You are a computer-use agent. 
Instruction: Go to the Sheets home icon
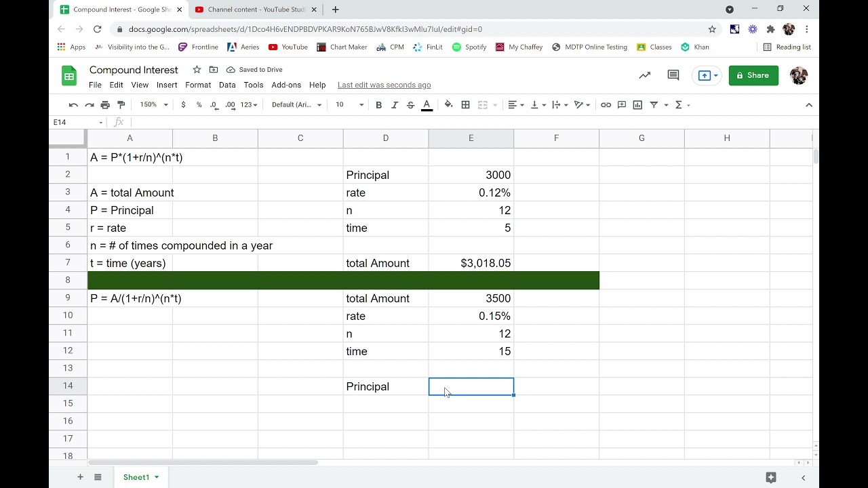[x=69, y=76]
